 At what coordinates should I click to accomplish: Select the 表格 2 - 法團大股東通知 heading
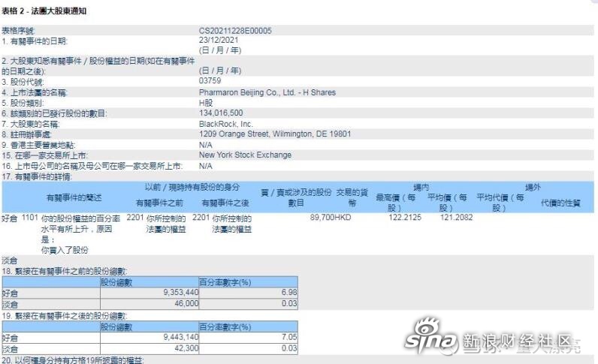(x=44, y=11)
